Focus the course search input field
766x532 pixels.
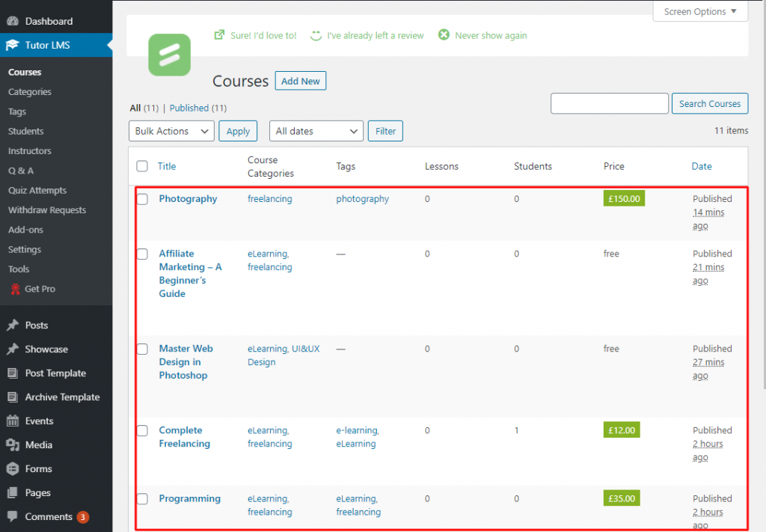pyautogui.click(x=609, y=104)
